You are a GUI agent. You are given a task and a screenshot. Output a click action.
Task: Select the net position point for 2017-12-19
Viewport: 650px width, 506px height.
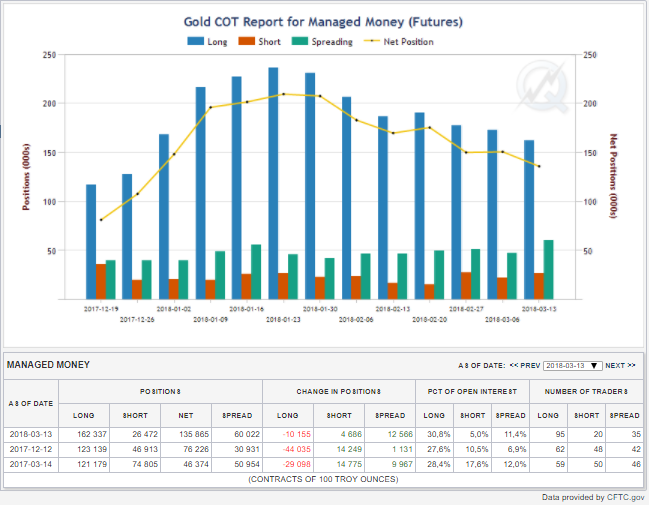(x=101, y=220)
